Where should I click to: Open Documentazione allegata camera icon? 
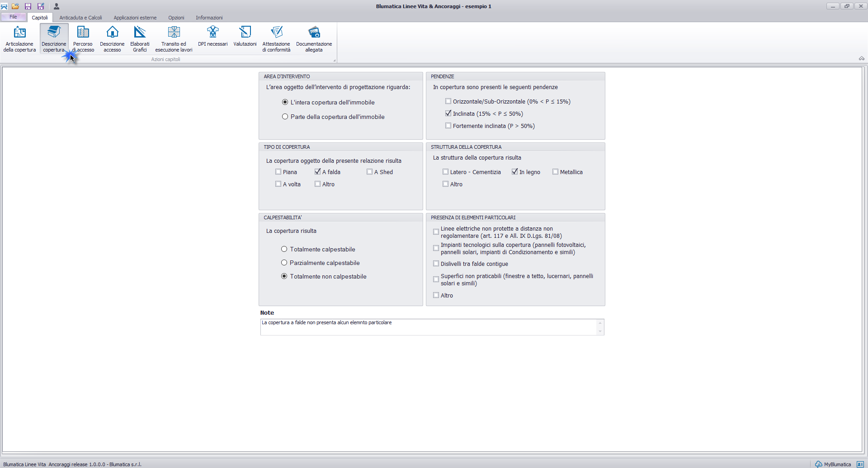tap(314, 33)
